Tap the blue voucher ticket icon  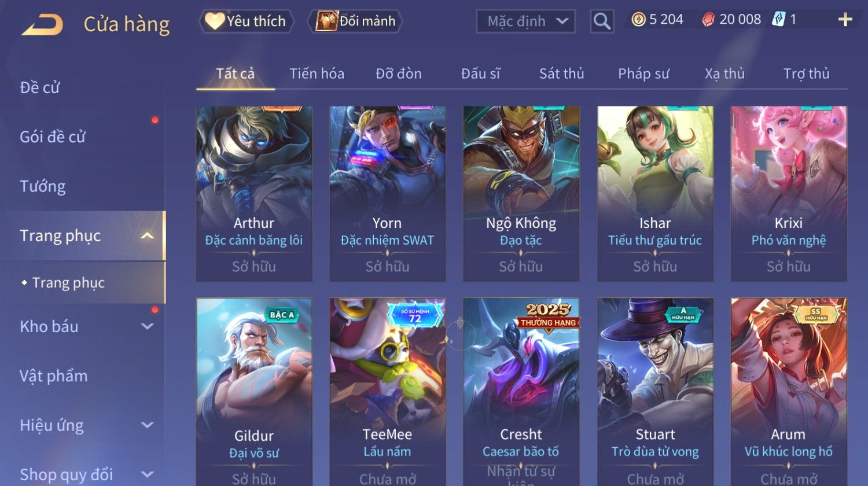(779, 20)
